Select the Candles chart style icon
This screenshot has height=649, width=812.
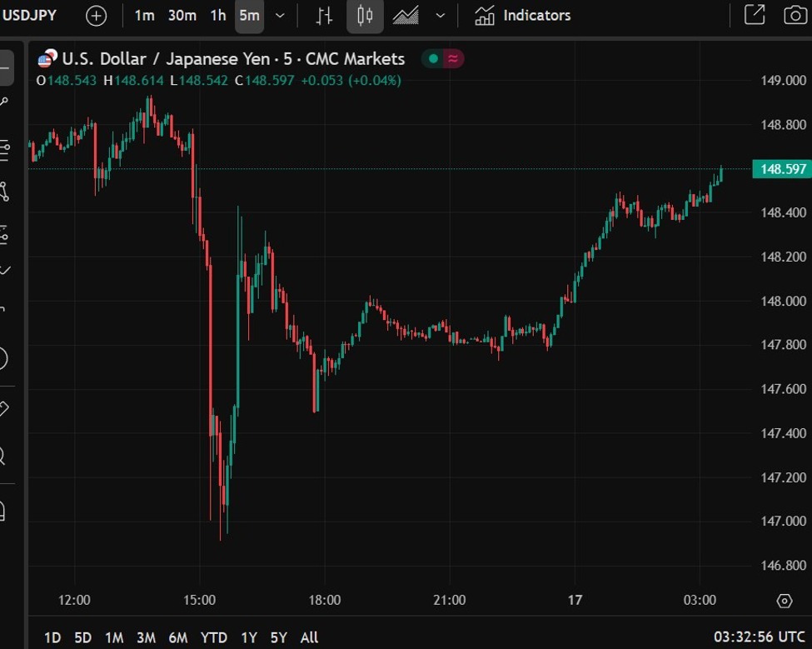tap(365, 16)
